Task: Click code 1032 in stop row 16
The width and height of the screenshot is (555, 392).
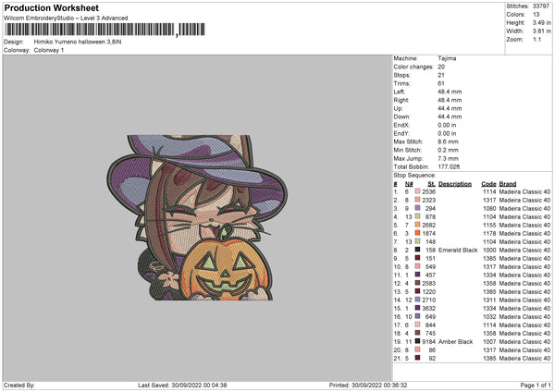Action: coord(489,316)
